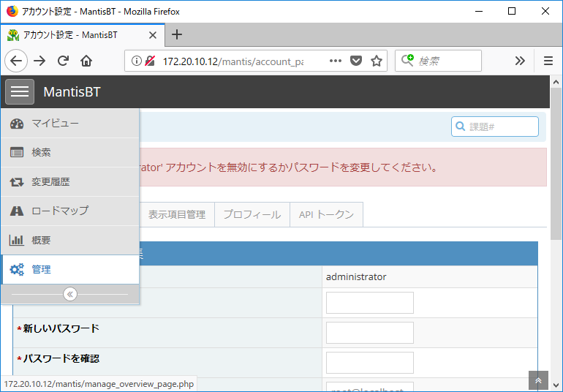
Task: Click the 概要 bar chart icon
Action: 17,240
